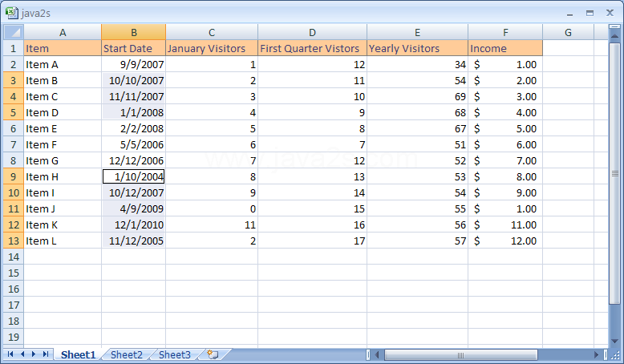Select row 1 header

[x=14, y=48]
